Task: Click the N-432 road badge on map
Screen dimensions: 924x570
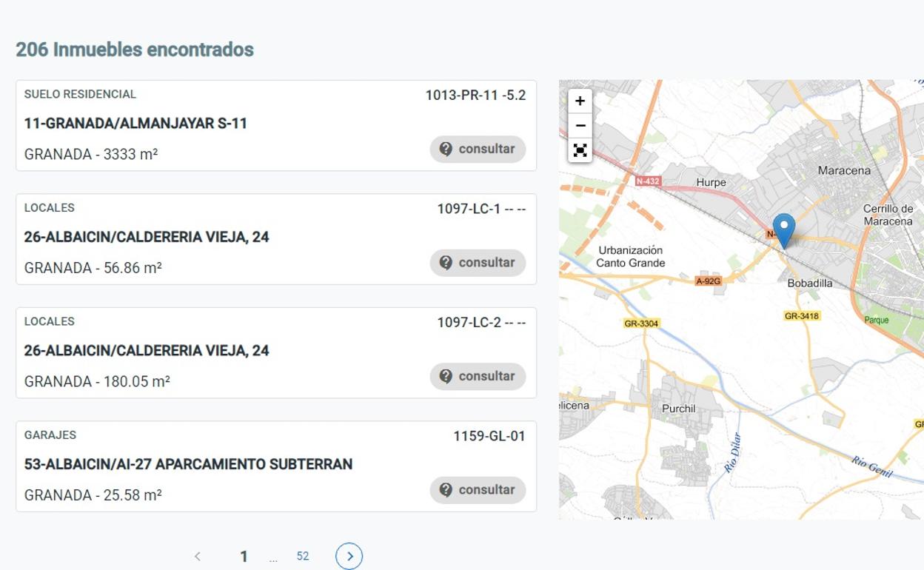Action: pos(648,181)
